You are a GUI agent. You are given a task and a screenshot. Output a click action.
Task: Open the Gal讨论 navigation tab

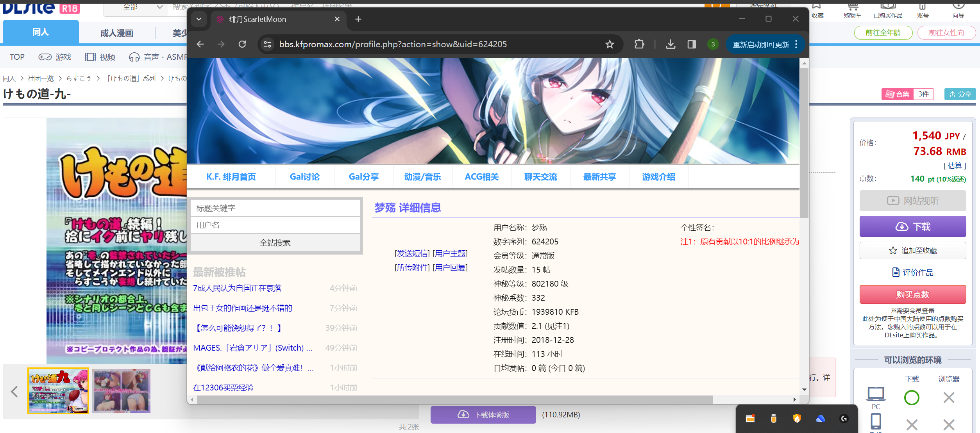pyautogui.click(x=304, y=177)
